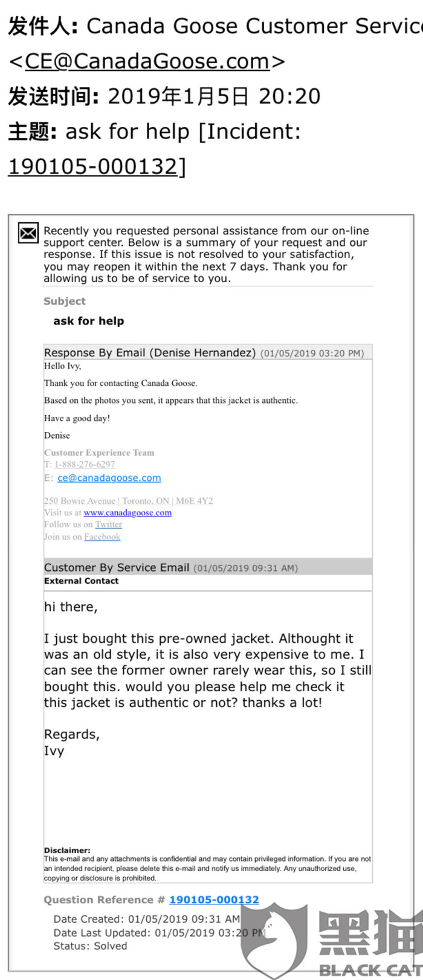
Task: Call the phone number 1-888-276-6297
Action: pyautogui.click(x=85, y=465)
